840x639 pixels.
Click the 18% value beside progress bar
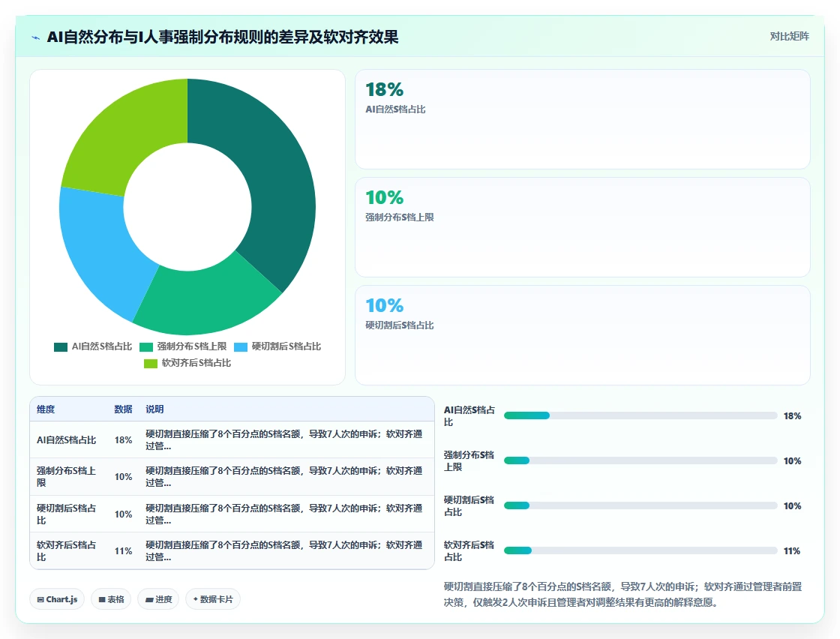(792, 415)
